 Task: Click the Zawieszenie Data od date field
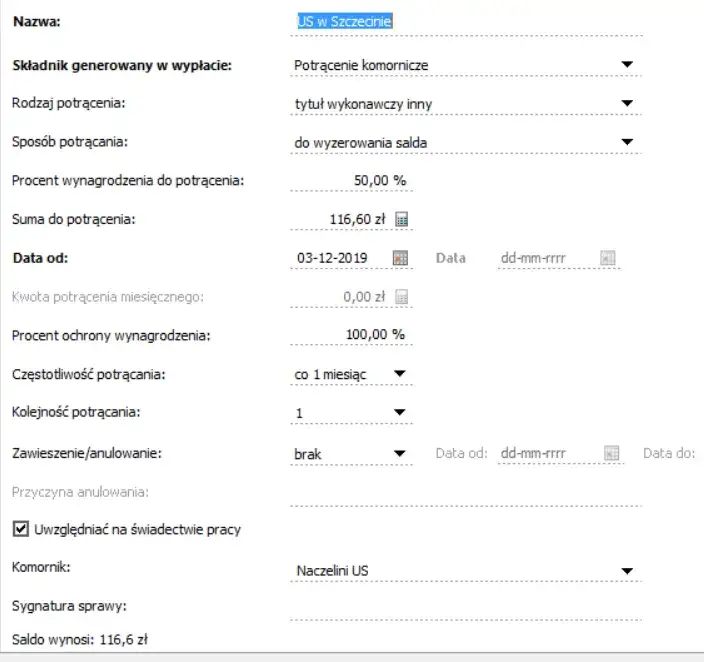548,454
